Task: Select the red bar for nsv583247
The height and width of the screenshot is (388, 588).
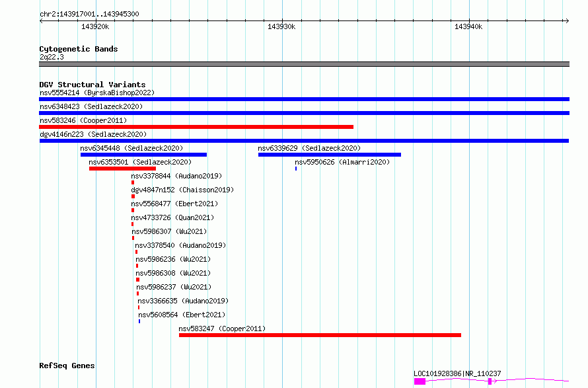Action: [320, 335]
